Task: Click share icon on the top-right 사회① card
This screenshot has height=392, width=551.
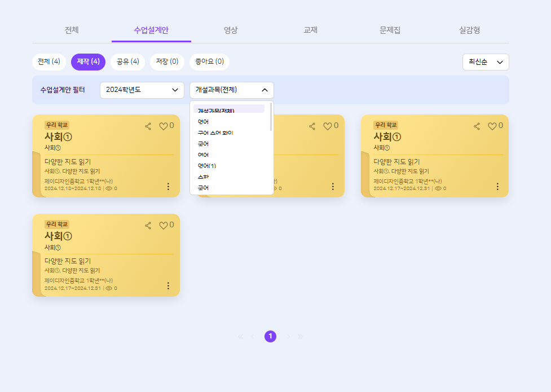Action: [x=477, y=126]
